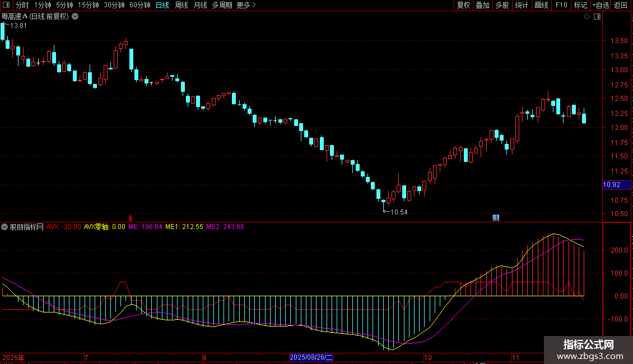Open the 粤高速A chart settings dropdown arrow
This screenshot has height=364, width=633.
[76, 17]
